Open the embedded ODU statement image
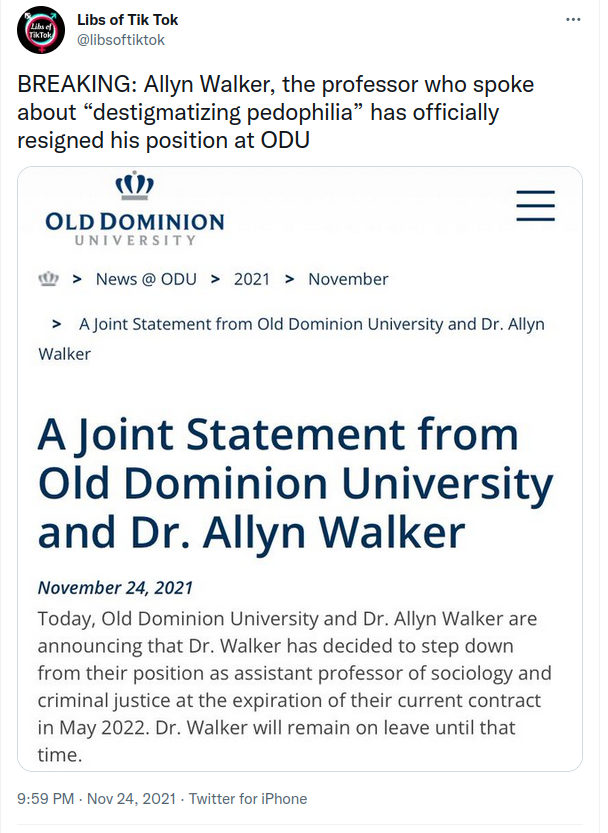608x833 pixels. click(300, 469)
